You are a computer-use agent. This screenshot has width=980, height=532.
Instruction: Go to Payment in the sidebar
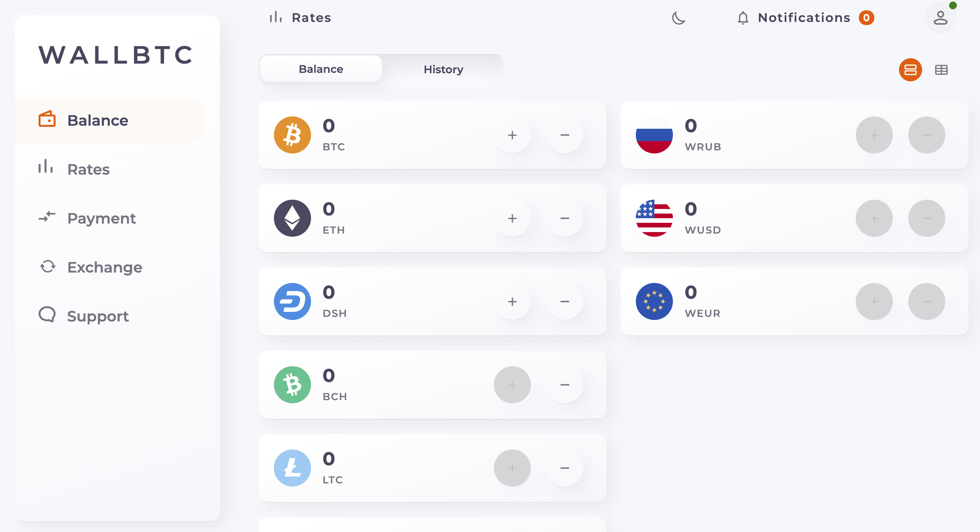pos(87,218)
